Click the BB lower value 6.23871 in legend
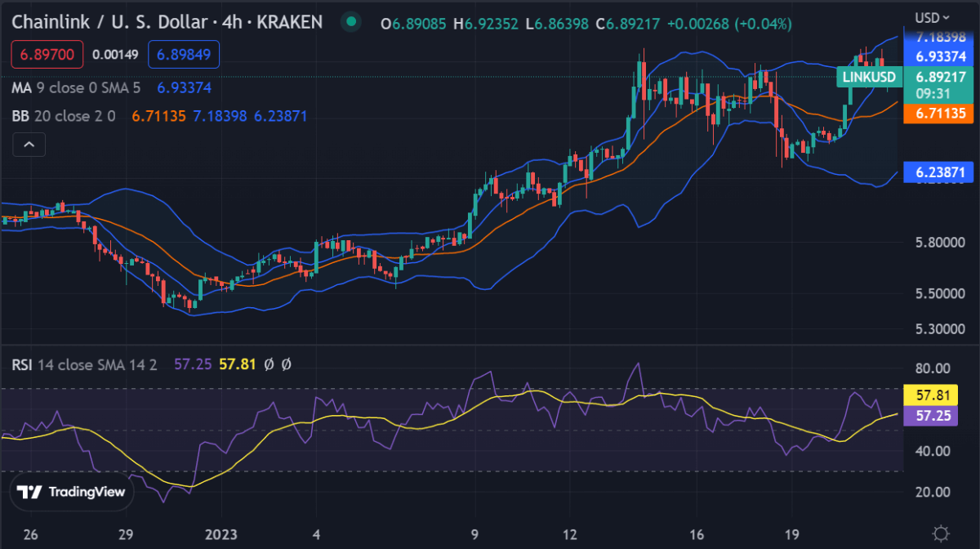980x549 pixels. click(x=281, y=116)
